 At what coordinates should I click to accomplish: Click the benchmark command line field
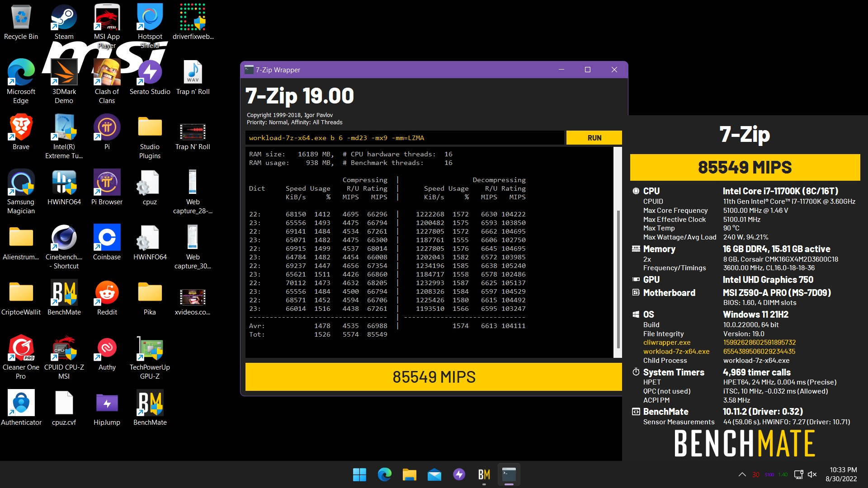coord(405,138)
